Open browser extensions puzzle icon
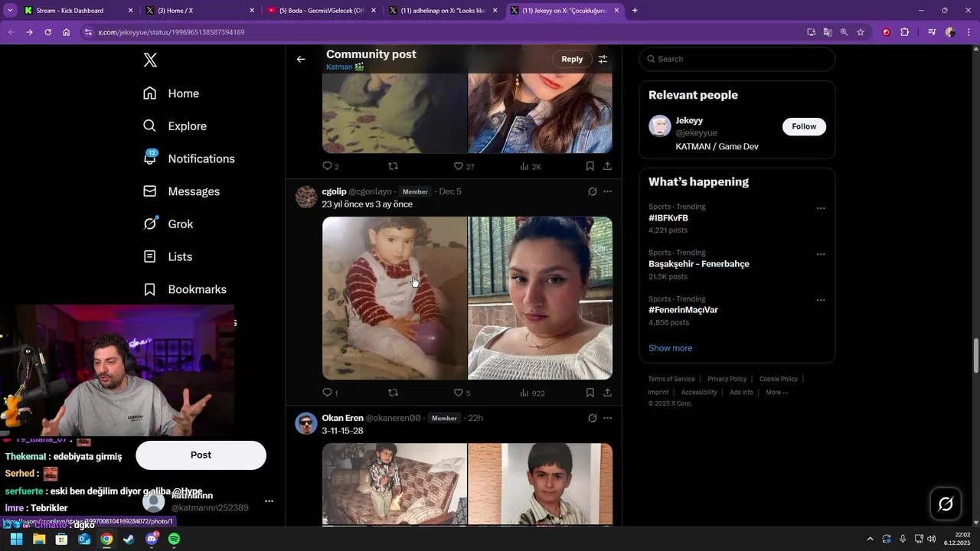 pos(904,32)
